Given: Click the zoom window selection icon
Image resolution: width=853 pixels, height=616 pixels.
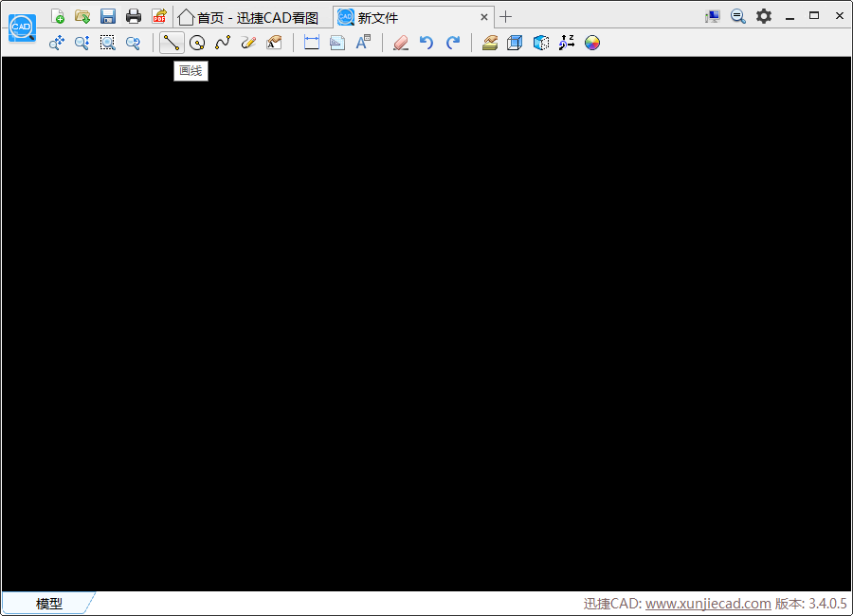Looking at the screenshot, I should 108,43.
